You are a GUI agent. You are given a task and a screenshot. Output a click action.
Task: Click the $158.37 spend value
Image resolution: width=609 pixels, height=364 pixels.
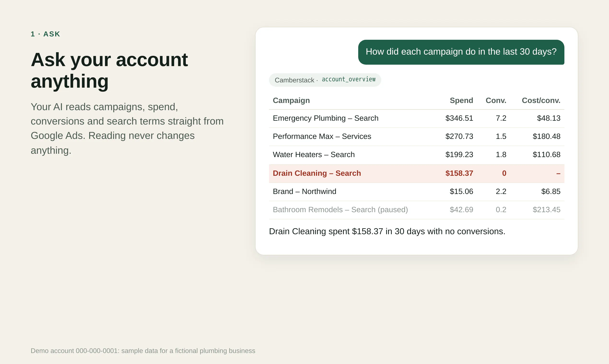click(459, 173)
